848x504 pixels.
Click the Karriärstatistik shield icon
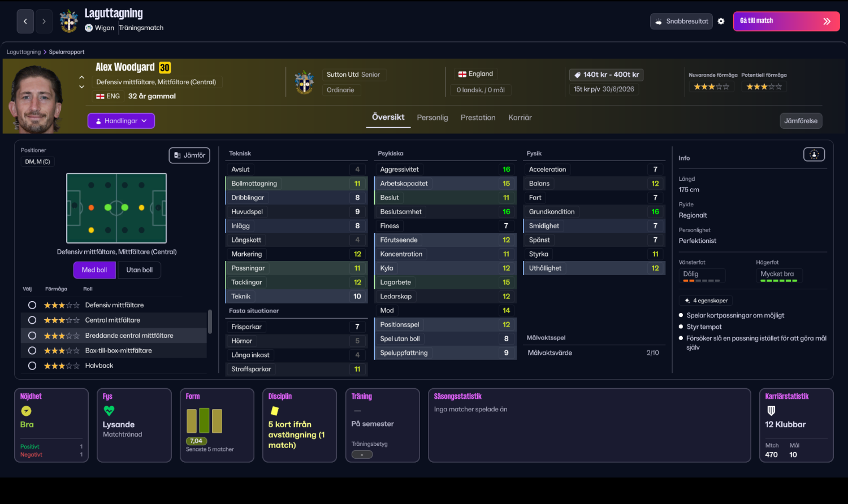(771, 411)
